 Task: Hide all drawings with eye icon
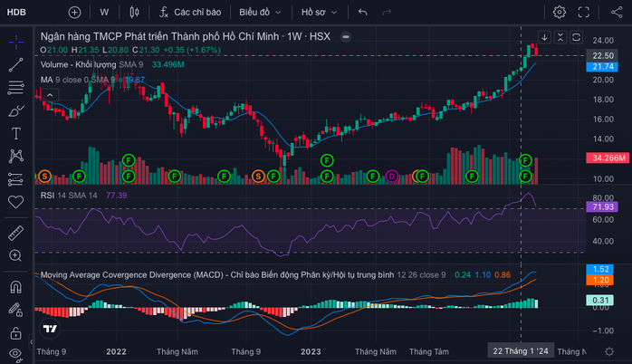click(x=15, y=354)
